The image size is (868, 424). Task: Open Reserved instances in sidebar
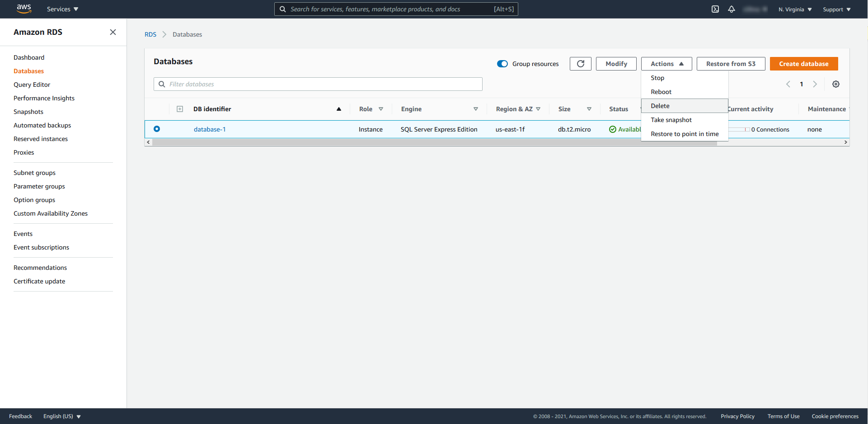[x=41, y=139]
